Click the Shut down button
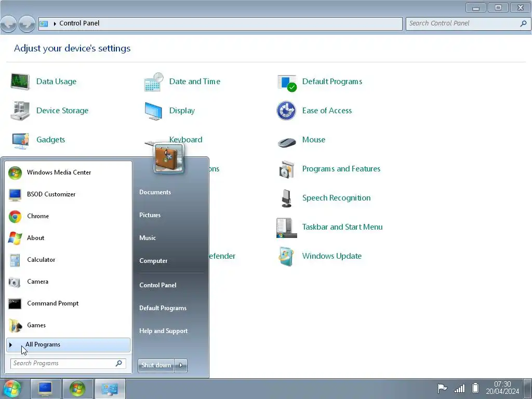This screenshot has width=532, height=399. point(156,365)
